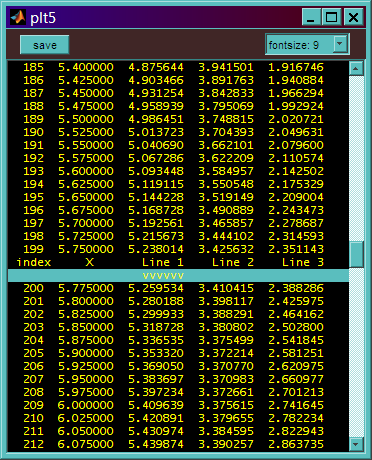Click the scrollbar down arrow
372x460 pixels.
click(356, 444)
